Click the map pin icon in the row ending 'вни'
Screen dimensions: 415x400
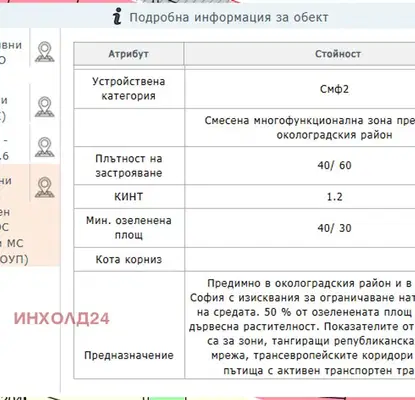pyautogui.click(x=45, y=52)
